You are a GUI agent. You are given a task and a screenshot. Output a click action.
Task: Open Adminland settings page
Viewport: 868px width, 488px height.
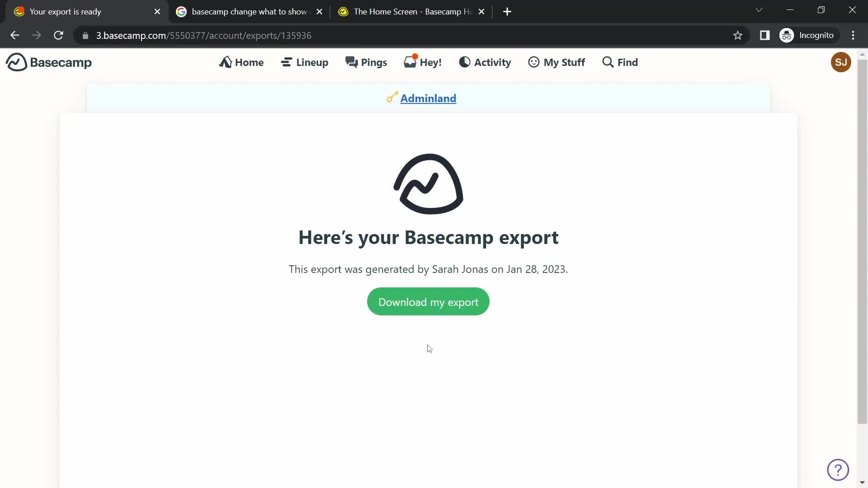coord(428,99)
